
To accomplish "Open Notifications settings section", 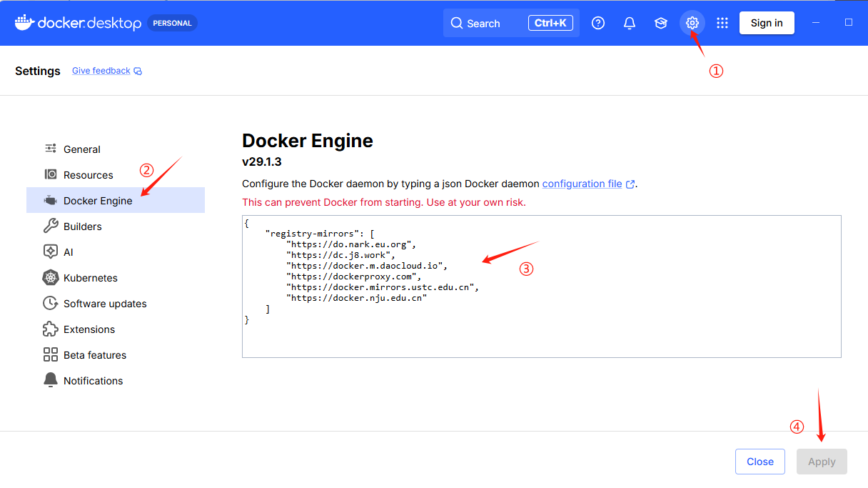I will coord(116,380).
